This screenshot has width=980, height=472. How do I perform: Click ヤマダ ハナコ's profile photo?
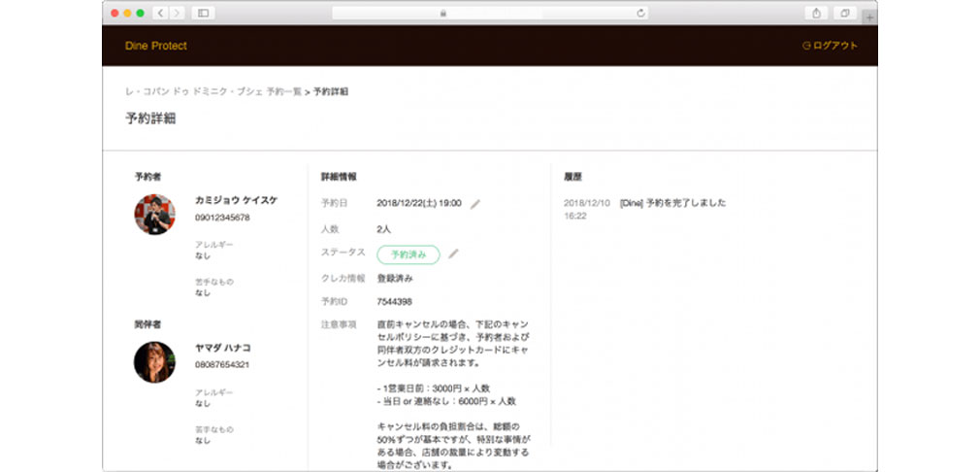click(x=155, y=362)
